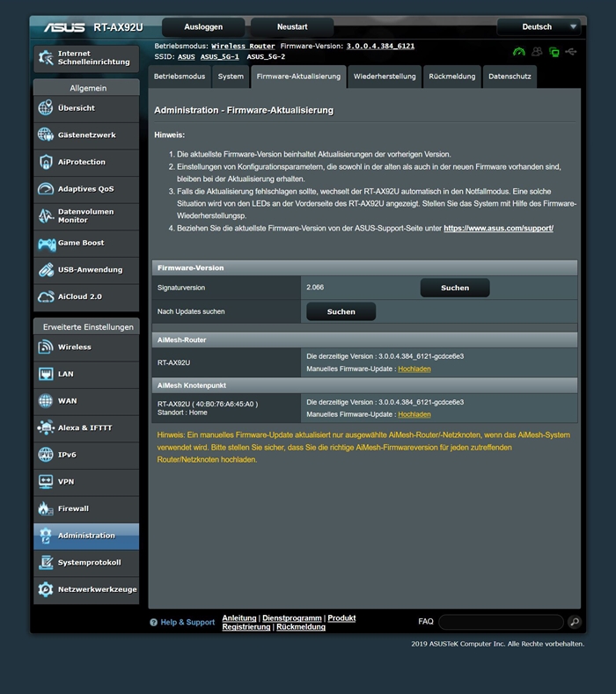This screenshot has width=616, height=694.
Task: Click the Firewall flame icon
Action: click(x=46, y=508)
